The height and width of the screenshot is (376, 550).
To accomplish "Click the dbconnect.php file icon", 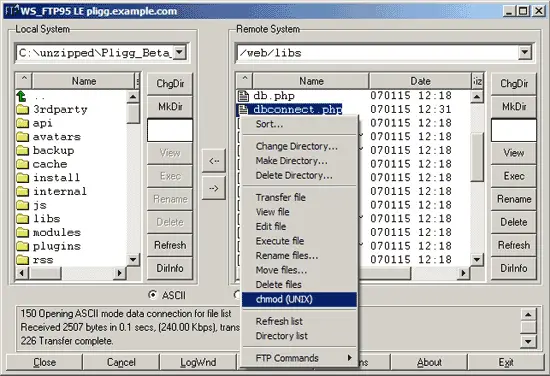I will click(x=243, y=109).
